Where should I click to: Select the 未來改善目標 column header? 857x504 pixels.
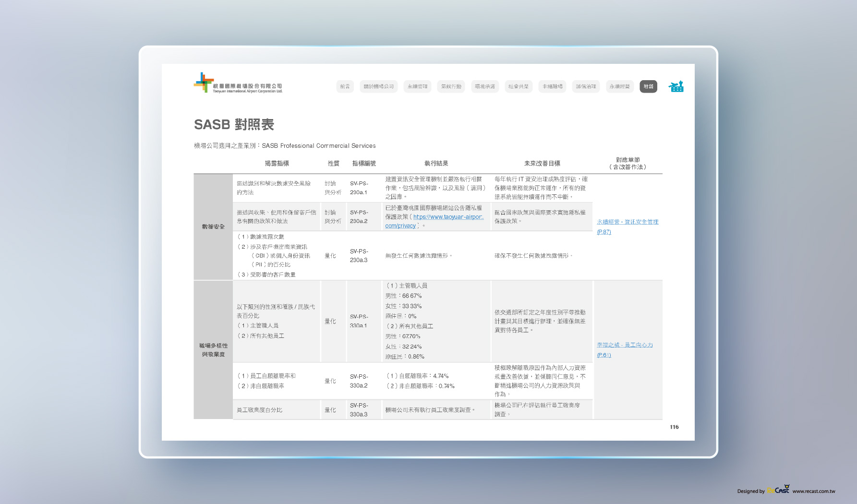point(542,164)
